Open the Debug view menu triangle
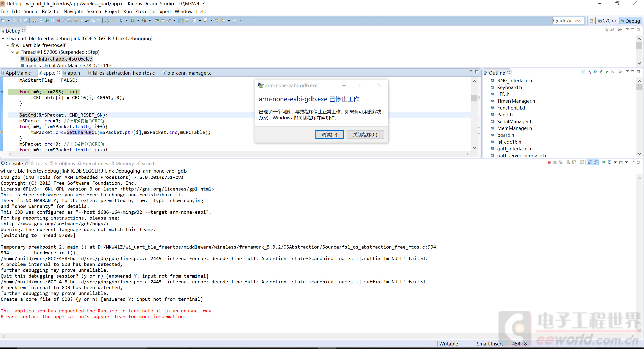 click(627, 29)
